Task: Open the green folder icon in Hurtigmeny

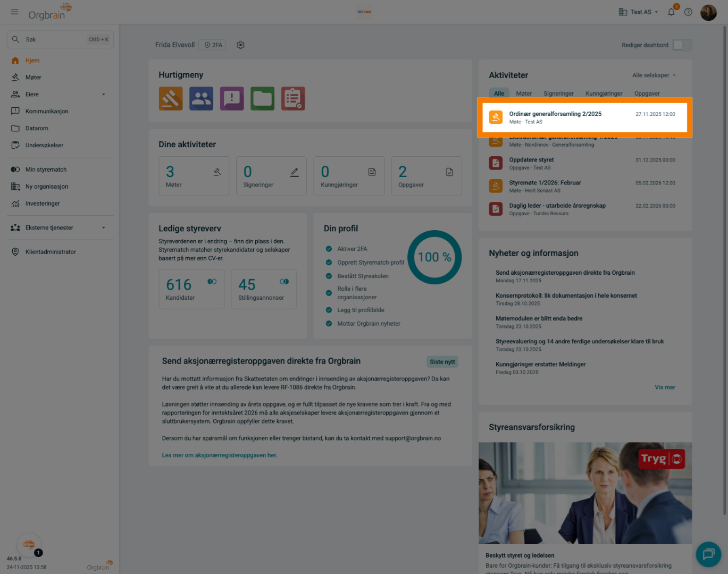Action: point(262,99)
